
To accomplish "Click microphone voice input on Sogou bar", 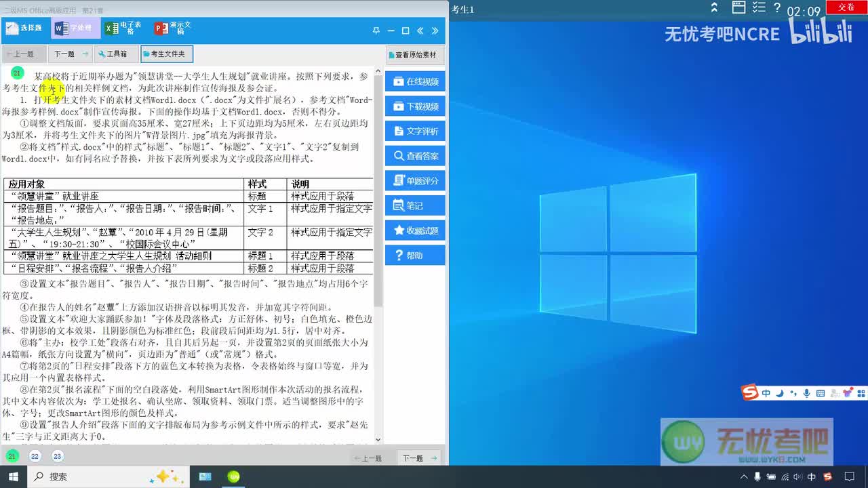I will point(806,393).
